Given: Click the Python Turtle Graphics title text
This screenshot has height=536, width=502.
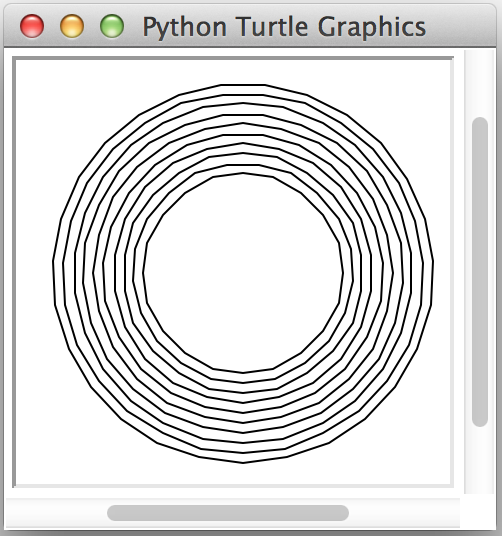Looking at the screenshot, I should [x=284, y=27].
